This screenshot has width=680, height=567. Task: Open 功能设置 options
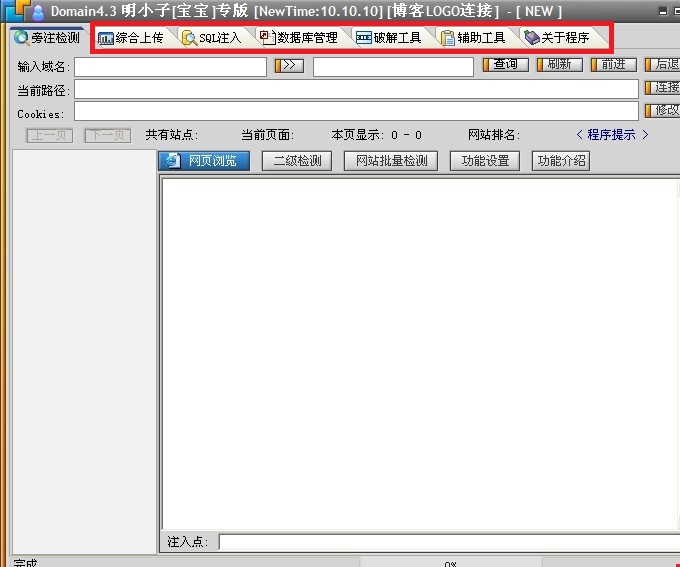[x=484, y=160]
